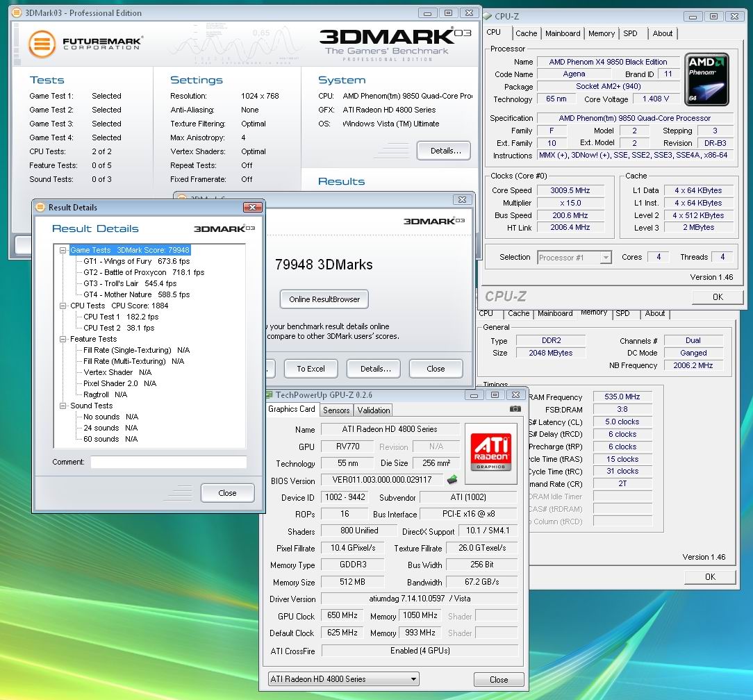Open the Memory tab in top CPU-Z window
753x700 pixels.
point(602,33)
